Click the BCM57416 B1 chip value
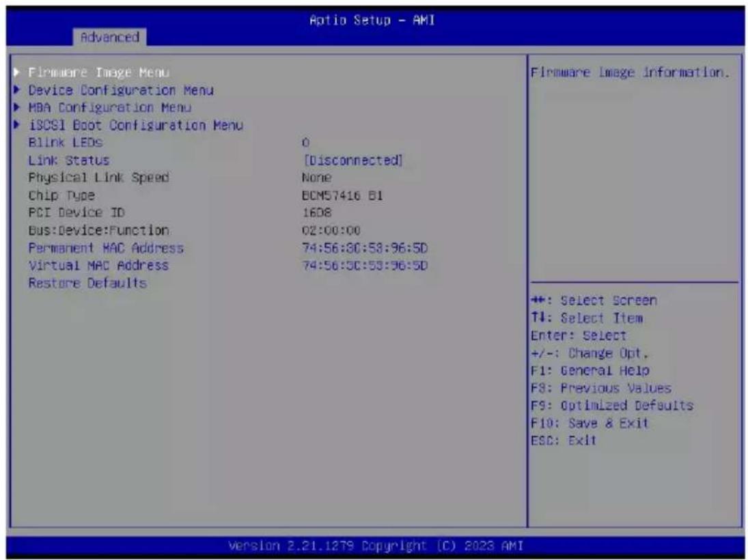This screenshot has height=560, width=748. pyautogui.click(x=342, y=195)
